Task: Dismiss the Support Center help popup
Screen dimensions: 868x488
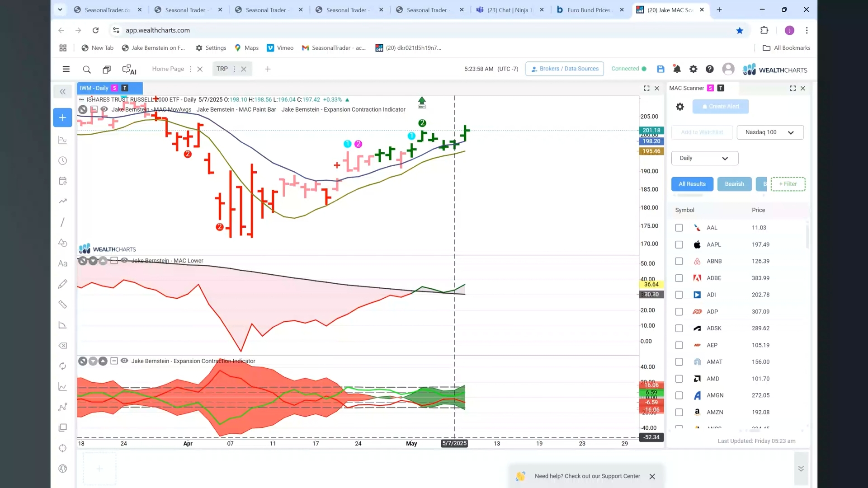Action: tap(652, 476)
